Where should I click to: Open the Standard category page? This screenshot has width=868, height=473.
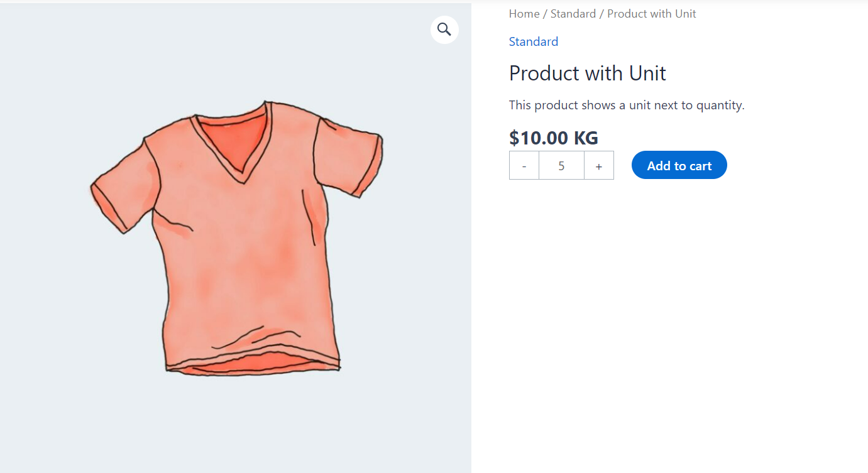tap(533, 41)
